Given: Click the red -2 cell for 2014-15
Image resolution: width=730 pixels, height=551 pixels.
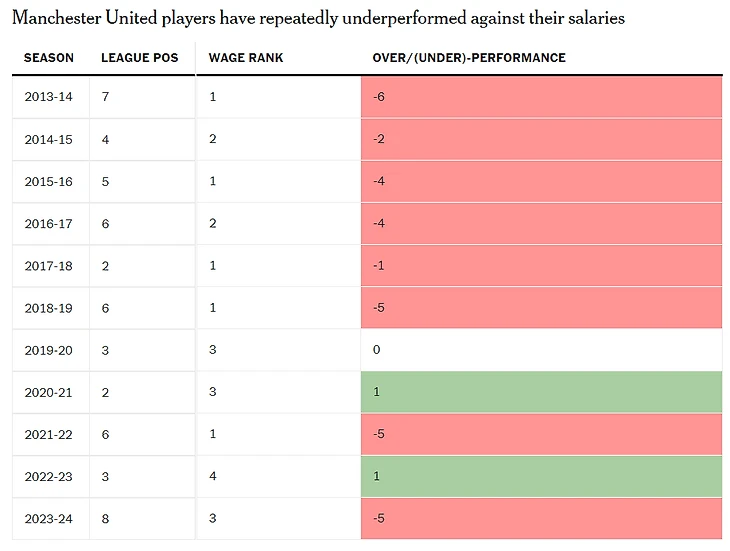Looking at the screenshot, I should coord(541,139).
